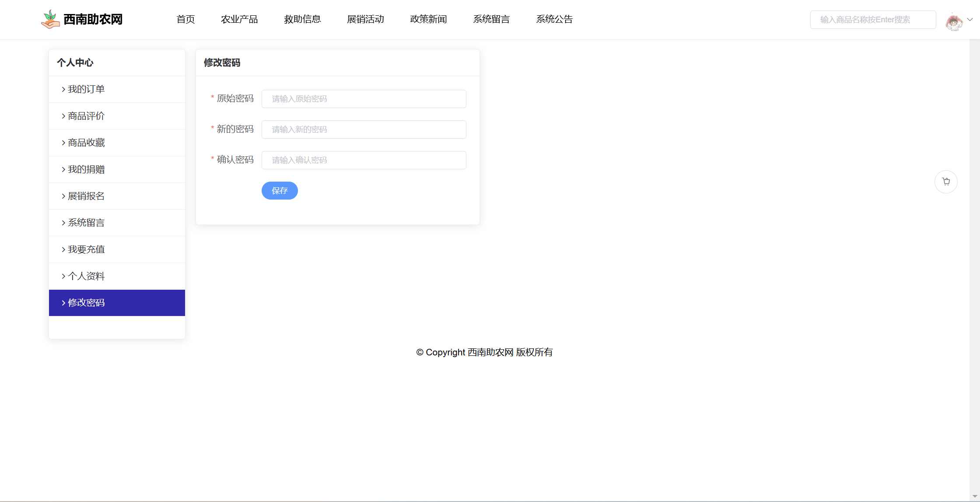
Task: Click the user avatar picture
Action: click(x=954, y=21)
